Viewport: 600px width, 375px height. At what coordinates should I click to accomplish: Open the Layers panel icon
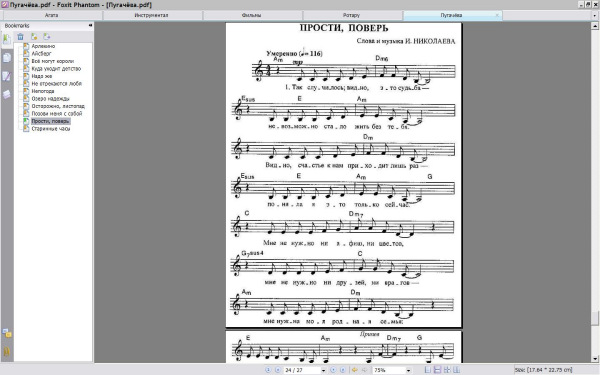(7, 94)
